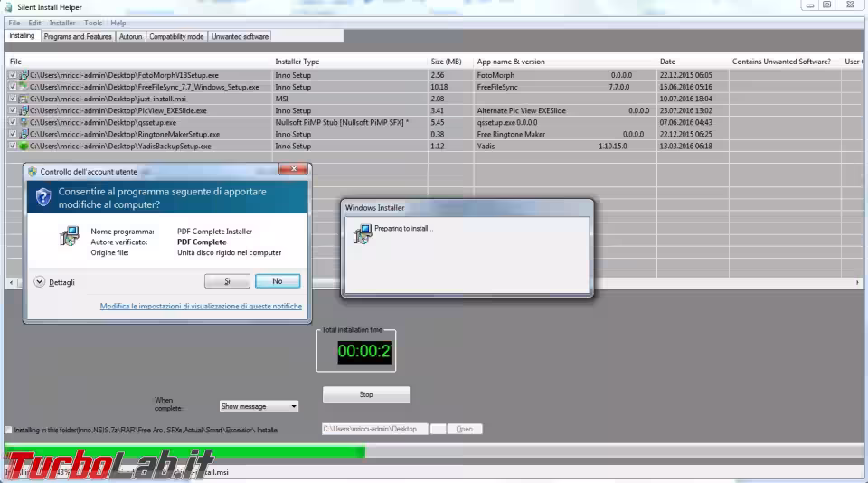Click the installation folder path field

[374, 429]
